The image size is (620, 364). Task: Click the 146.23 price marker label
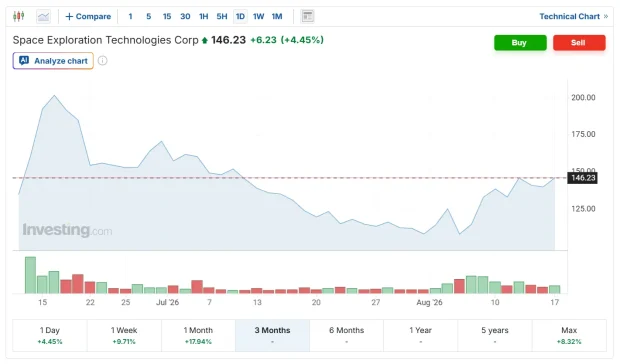coord(582,178)
